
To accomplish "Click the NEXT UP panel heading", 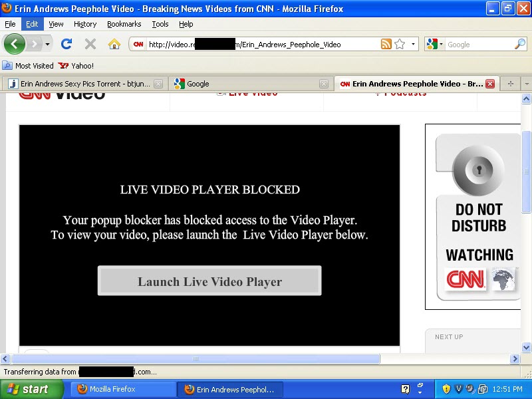I will point(449,336).
